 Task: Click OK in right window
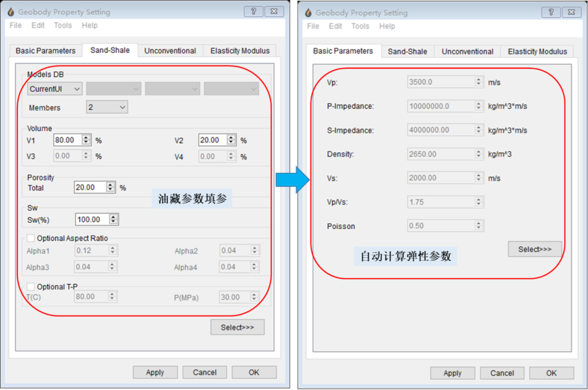click(x=551, y=373)
